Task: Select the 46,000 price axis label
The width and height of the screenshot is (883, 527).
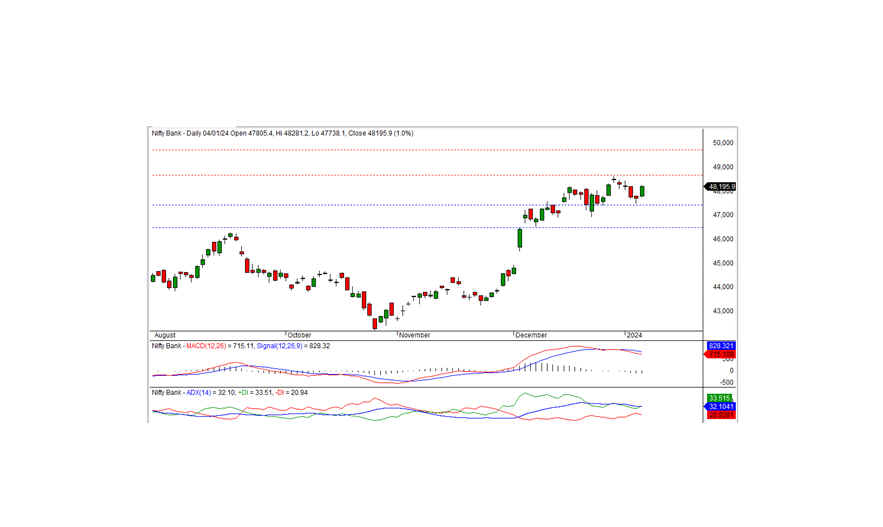Action: (x=723, y=239)
